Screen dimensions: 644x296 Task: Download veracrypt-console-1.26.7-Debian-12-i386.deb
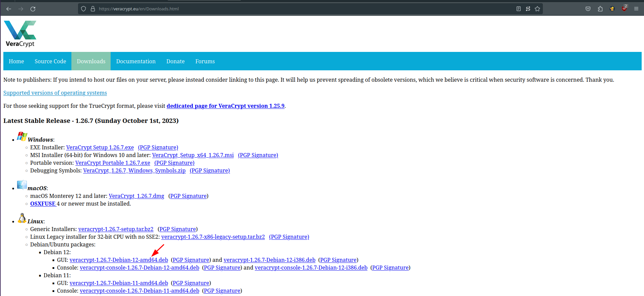311,268
